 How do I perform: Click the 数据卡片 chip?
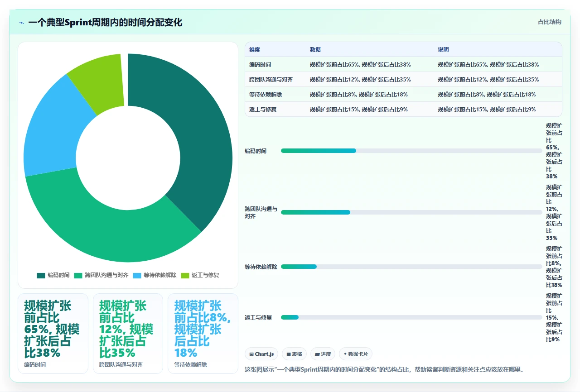(x=356, y=354)
